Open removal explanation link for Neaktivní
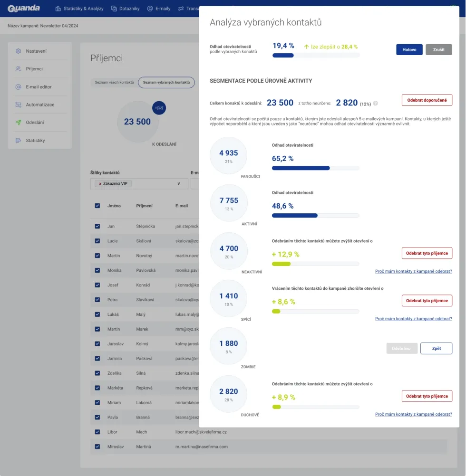This screenshot has height=476, width=466. 413,271
